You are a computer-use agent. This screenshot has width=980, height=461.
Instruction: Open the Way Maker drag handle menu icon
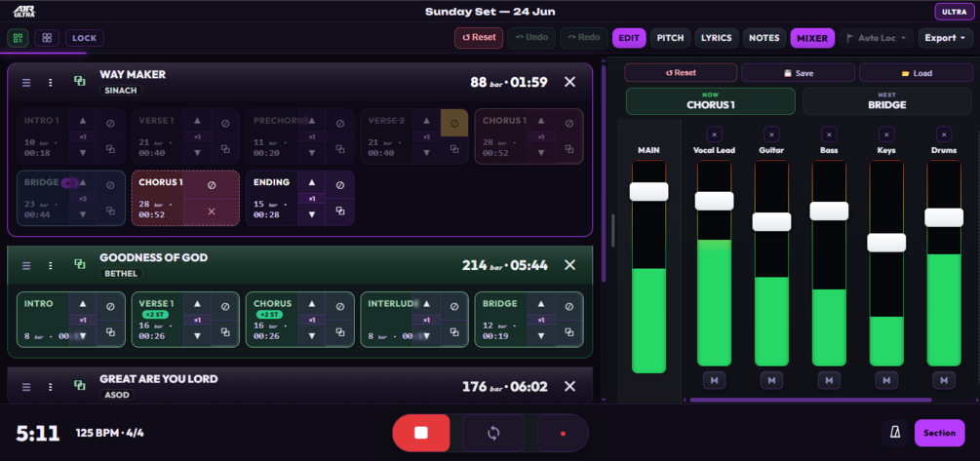(26, 83)
